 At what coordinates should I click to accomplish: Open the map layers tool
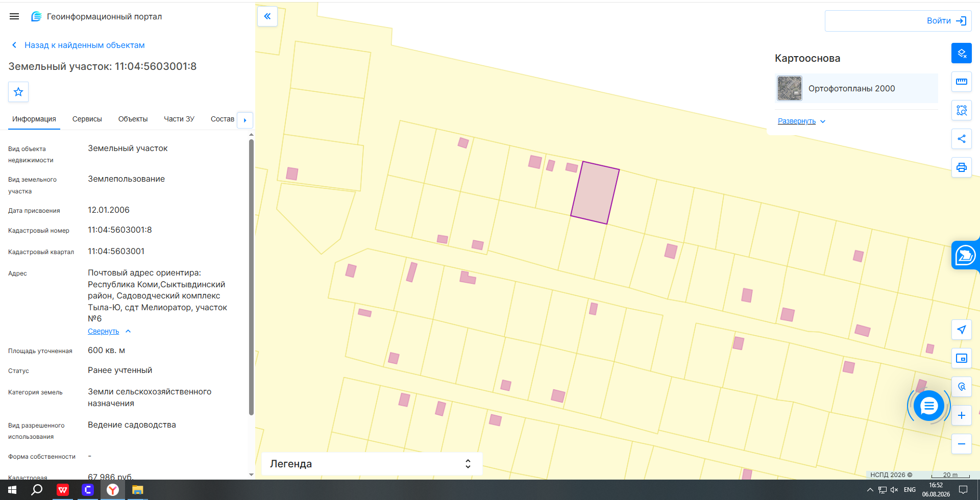(x=962, y=53)
